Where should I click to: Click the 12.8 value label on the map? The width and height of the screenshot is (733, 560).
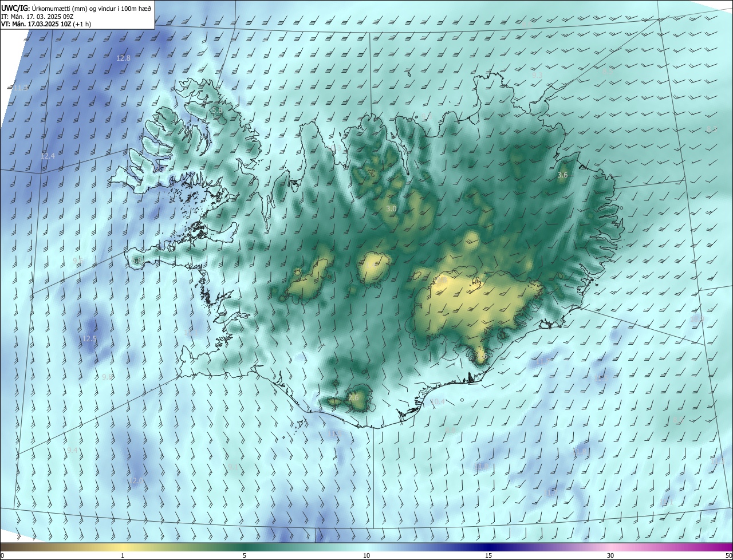tap(123, 58)
